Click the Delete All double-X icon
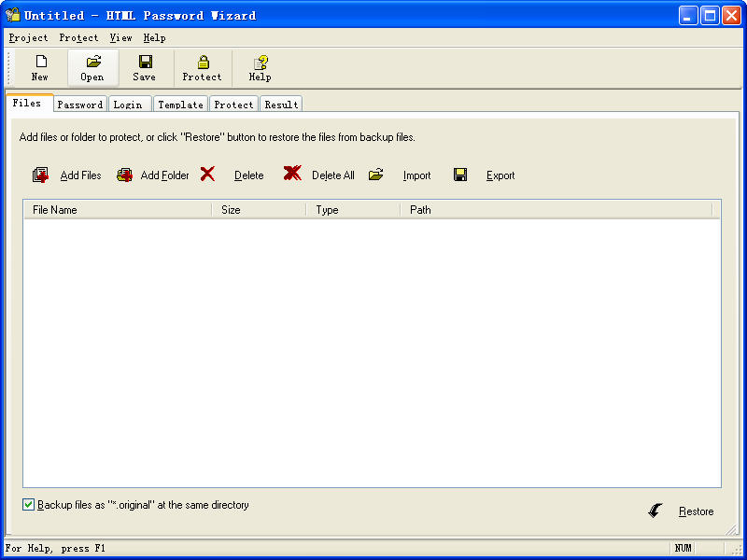Screen dimensions: 747x560 point(292,174)
